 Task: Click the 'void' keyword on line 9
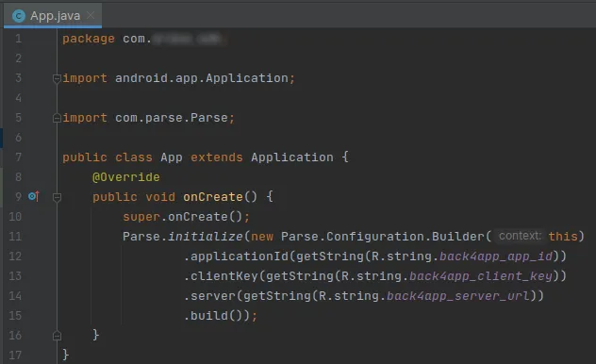pyautogui.click(x=160, y=197)
